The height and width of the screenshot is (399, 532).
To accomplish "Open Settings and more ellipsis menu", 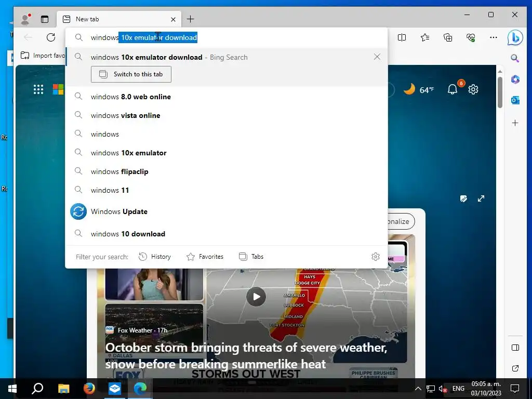I will click(x=494, y=37).
